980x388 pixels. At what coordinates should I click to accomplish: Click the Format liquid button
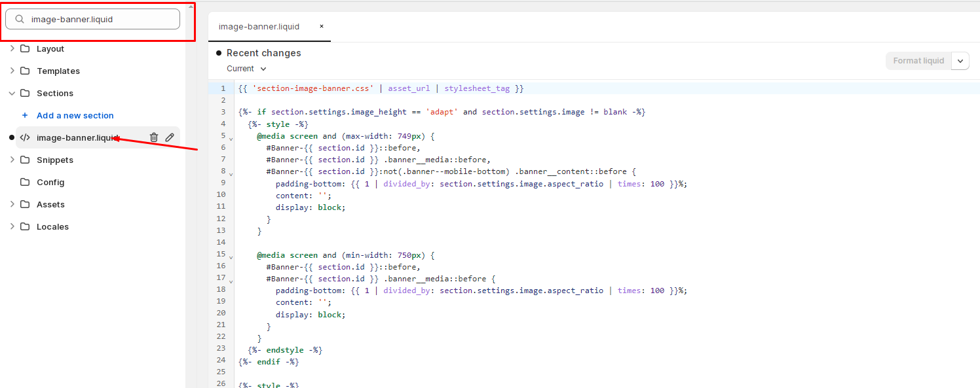(918, 61)
